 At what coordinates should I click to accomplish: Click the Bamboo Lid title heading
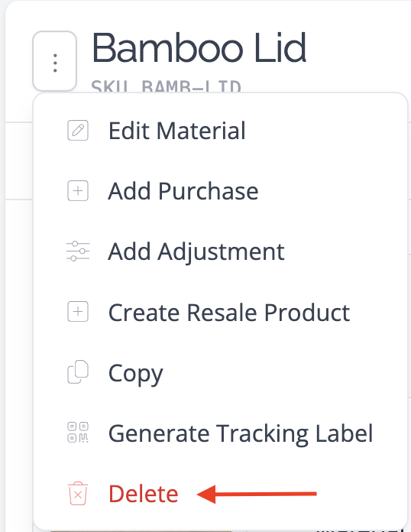199,48
